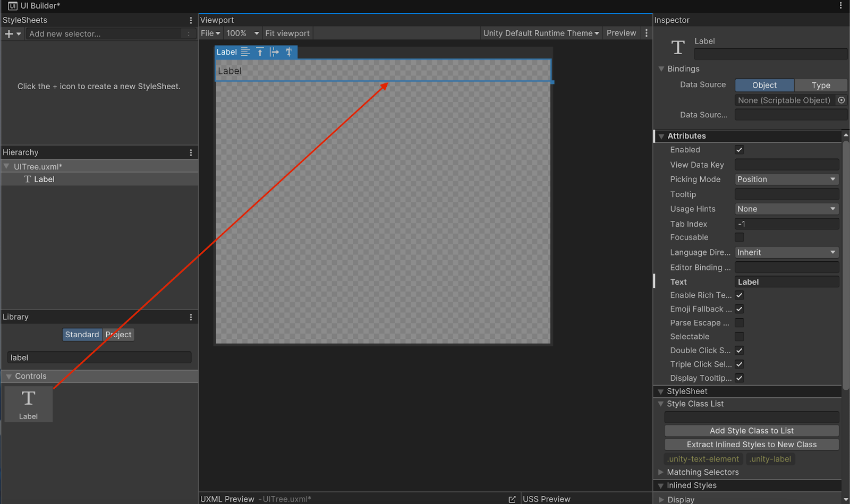Click the object picker circle for Data Source

click(x=841, y=100)
